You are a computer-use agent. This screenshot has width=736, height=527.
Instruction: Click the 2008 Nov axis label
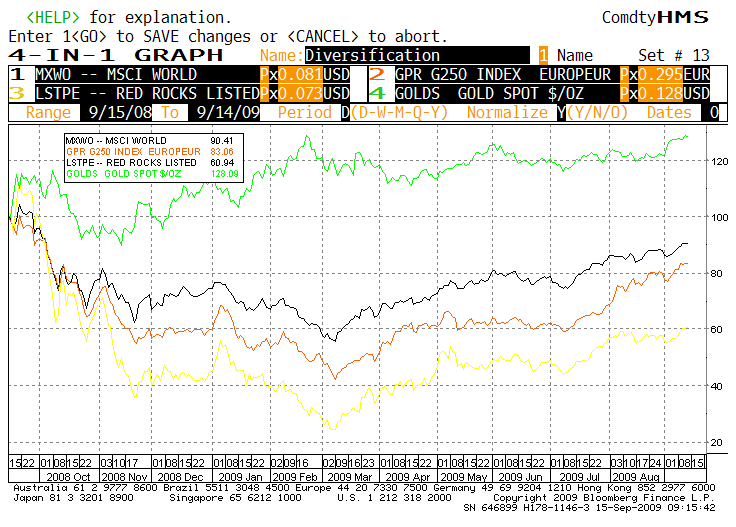[124, 477]
